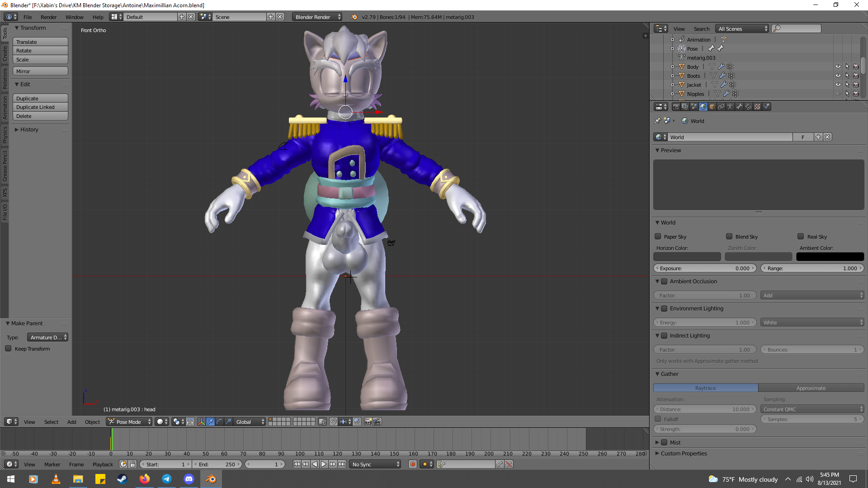Open Pose Mode dropdown

coord(129,422)
